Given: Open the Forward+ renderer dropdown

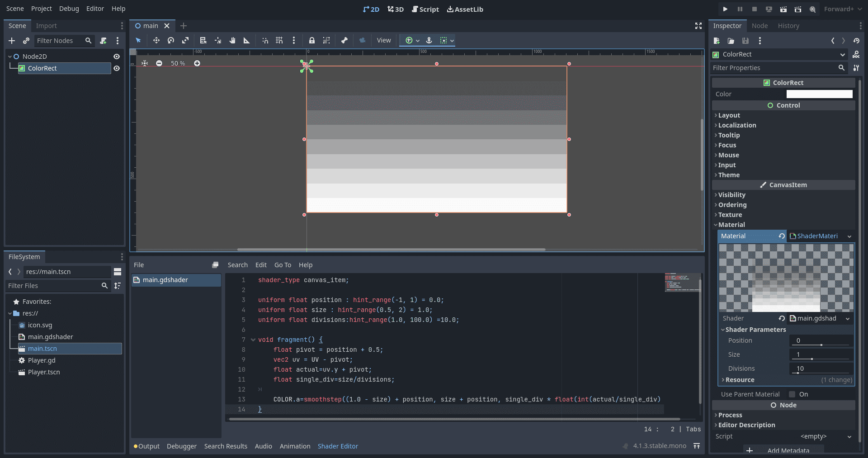Looking at the screenshot, I should [842, 9].
